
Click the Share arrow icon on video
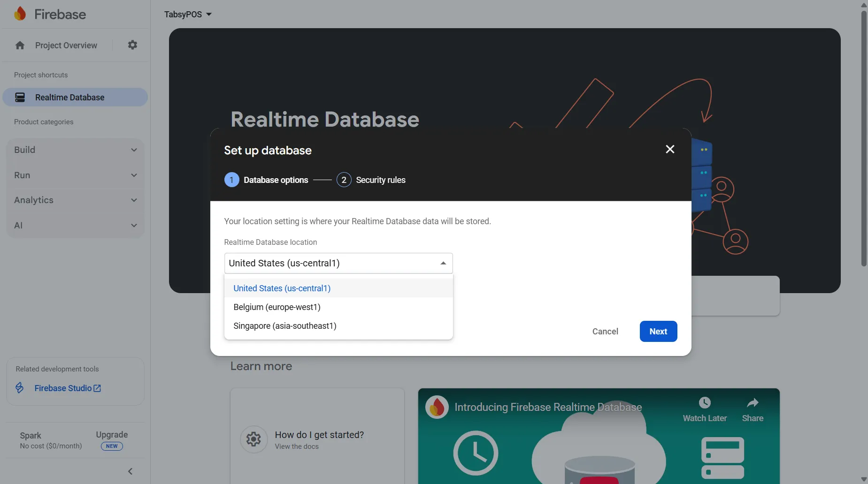pos(753,402)
